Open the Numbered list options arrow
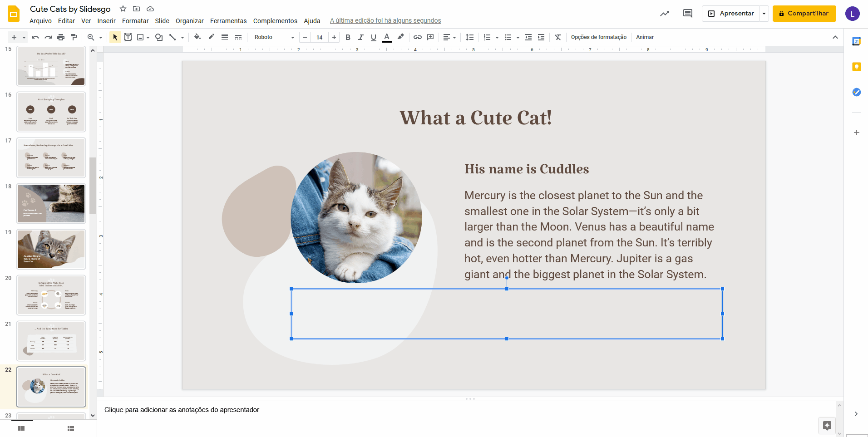This screenshot has height=437, width=868. click(x=497, y=37)
